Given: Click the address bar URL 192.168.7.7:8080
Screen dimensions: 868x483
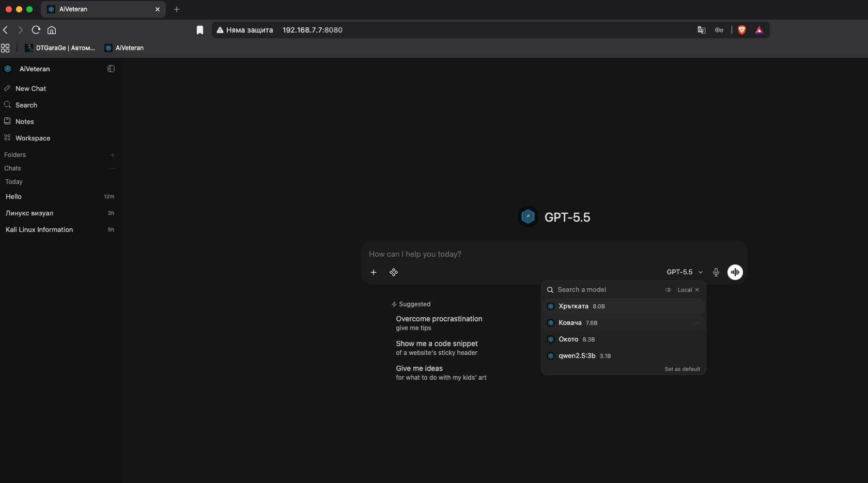Looking at the screenshot, I should pos(313,30).
